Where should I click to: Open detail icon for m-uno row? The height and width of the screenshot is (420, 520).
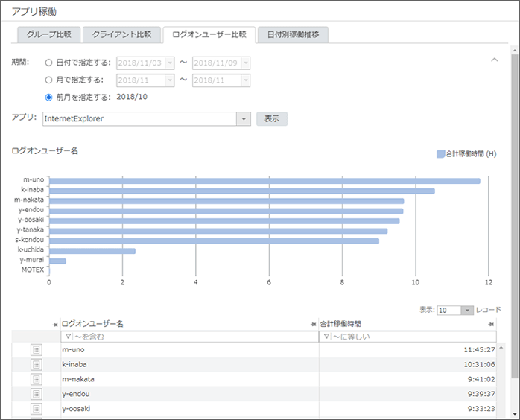click(x=37, y=350)
